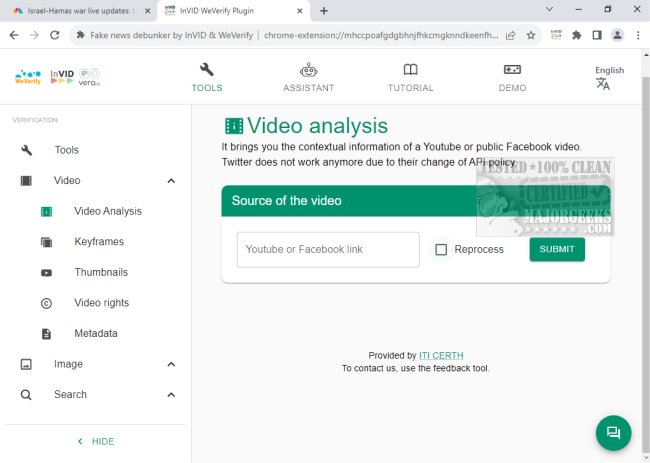Select the Metadata document icon

tap(46, 334)
